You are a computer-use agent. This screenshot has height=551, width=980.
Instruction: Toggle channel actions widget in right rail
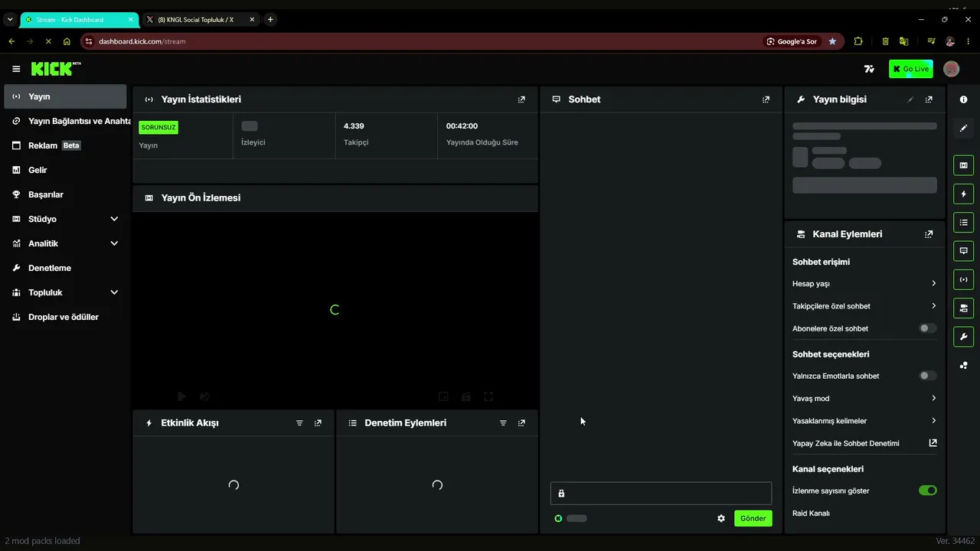(x=963, y=308)
